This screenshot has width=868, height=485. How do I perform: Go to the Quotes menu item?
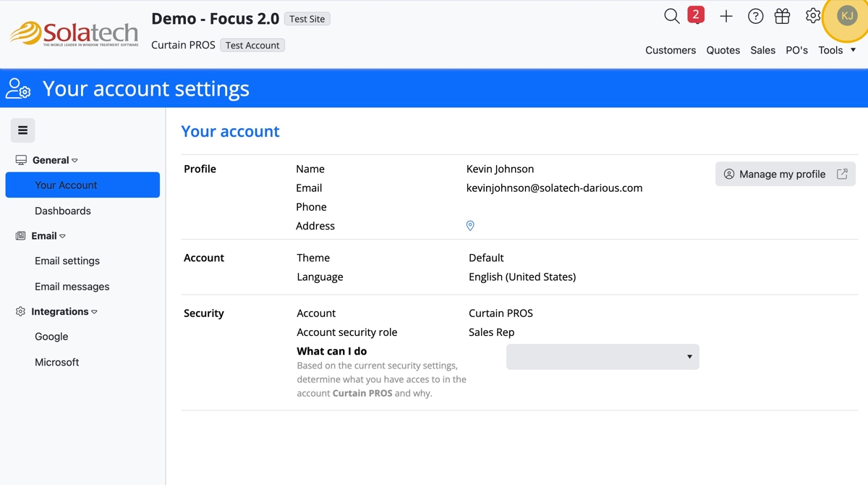click(x=723, y=50)
